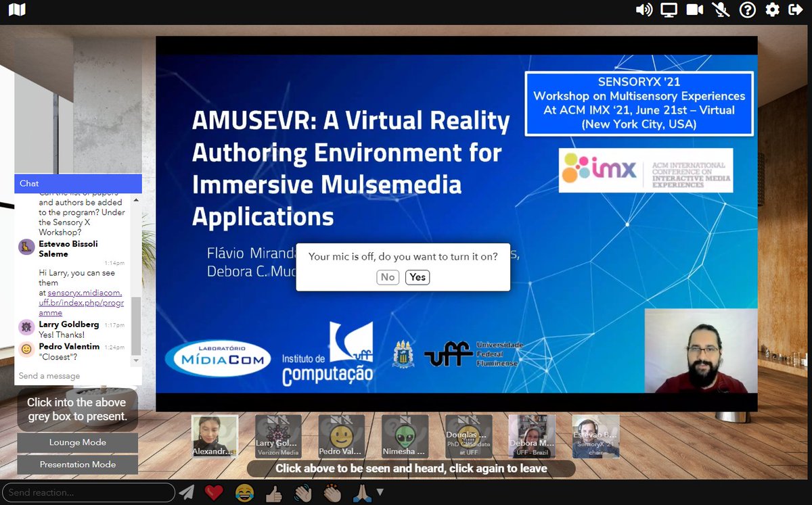
Task: Switch to Lounge Mode
Action: pos(76,442)
